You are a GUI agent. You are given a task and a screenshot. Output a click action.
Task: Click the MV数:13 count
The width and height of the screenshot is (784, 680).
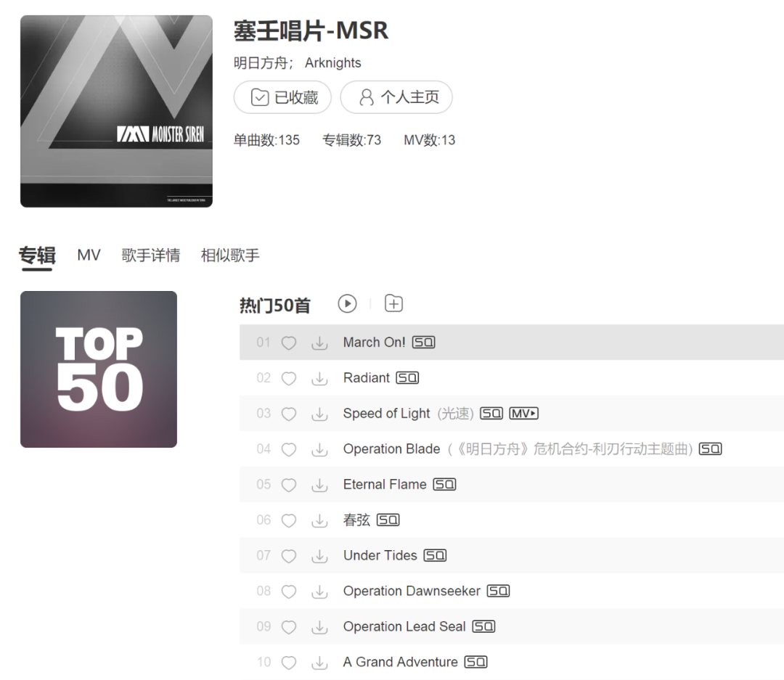point(430,140)
